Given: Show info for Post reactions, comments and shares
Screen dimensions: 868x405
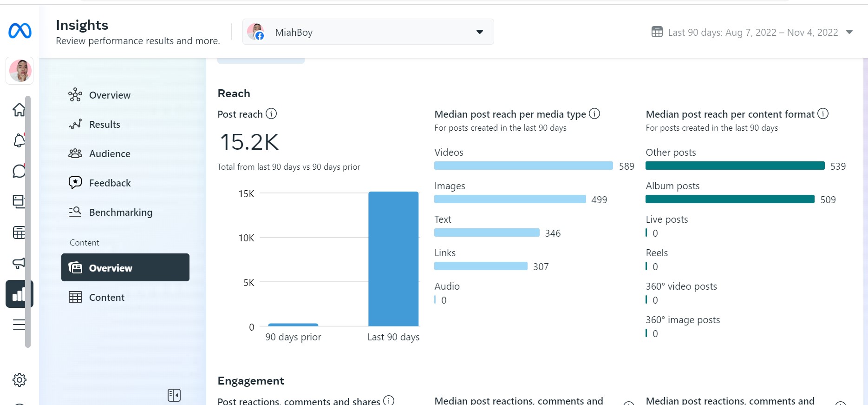Looking at the screenshot, I should (389, 400).
